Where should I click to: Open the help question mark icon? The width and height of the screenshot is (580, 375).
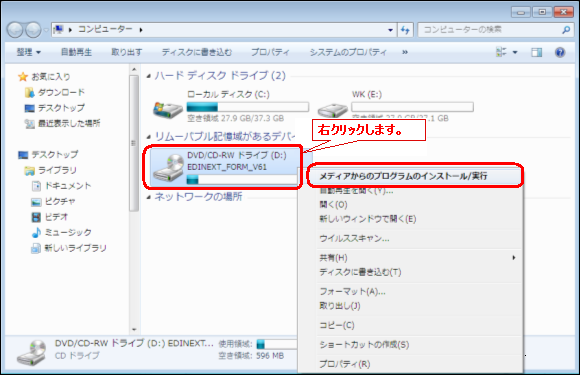(x=560, y=52)
